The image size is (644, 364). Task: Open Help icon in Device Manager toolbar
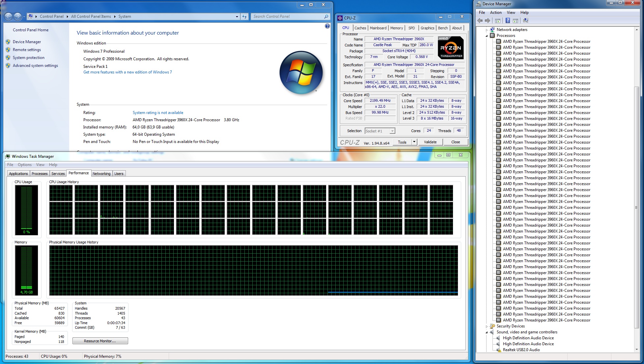508,21
